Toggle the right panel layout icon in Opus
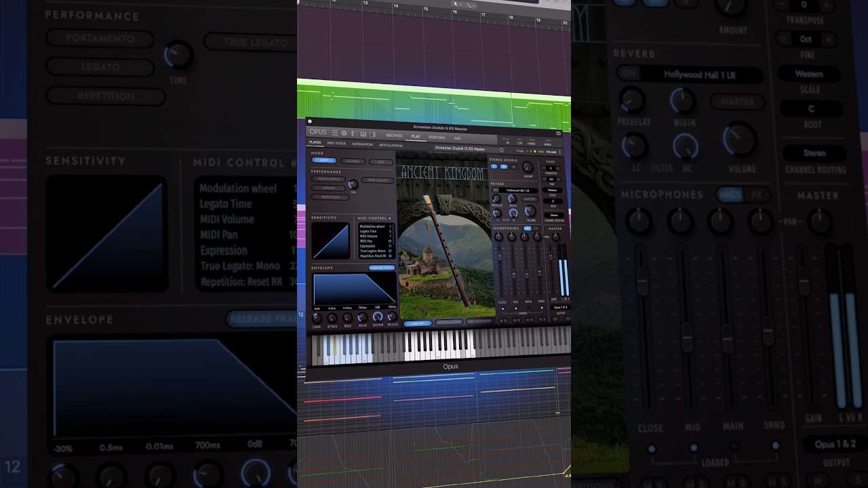The width and height of the screenshot is (868, 488). [372, 134]
